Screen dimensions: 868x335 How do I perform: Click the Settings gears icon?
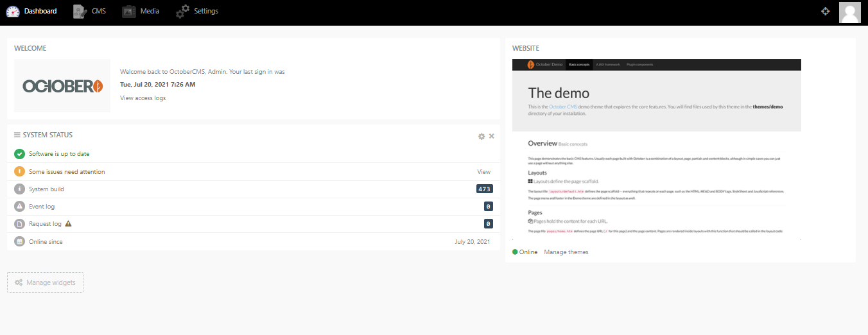[x=183, y=12]
